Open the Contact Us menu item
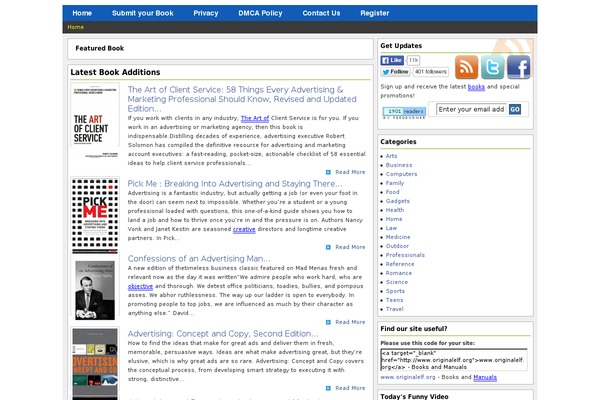 321,13
